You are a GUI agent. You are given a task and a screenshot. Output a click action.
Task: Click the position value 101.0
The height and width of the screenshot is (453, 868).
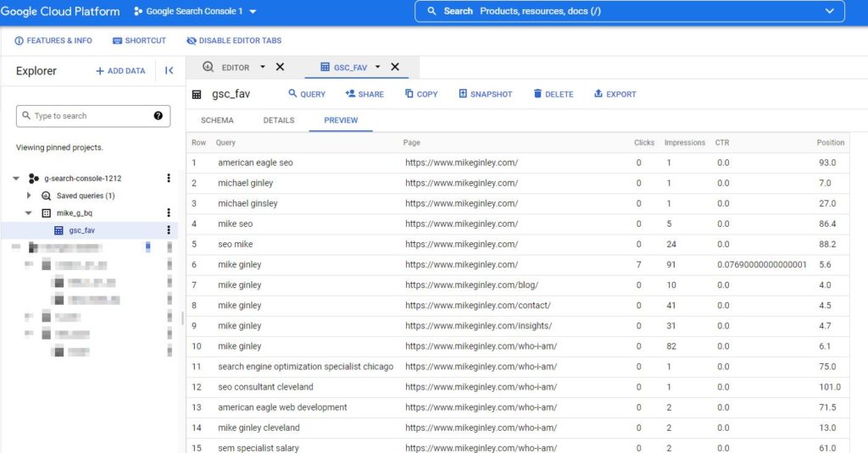[830, 387]
